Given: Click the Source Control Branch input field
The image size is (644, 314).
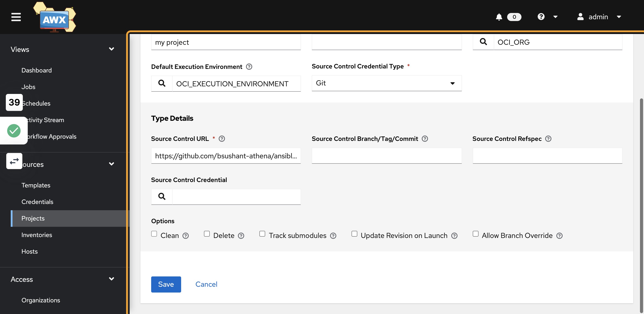Looking at the screenshot, I should click(386, 155).
